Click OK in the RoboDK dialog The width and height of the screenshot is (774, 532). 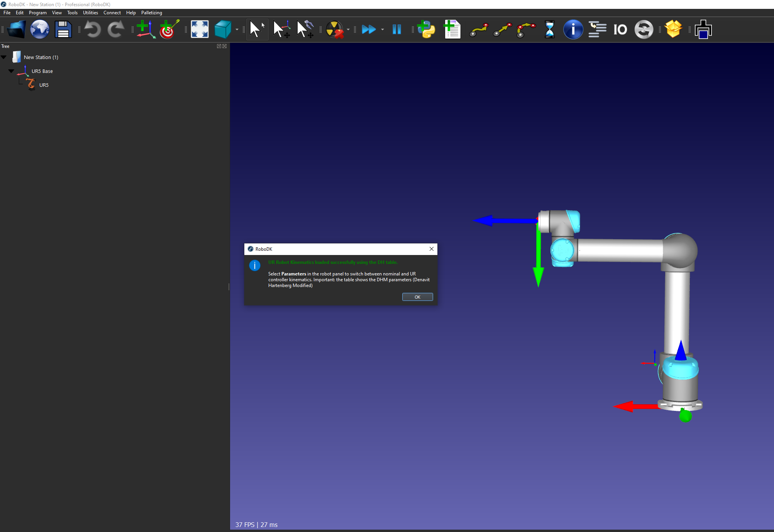(417, 297)
